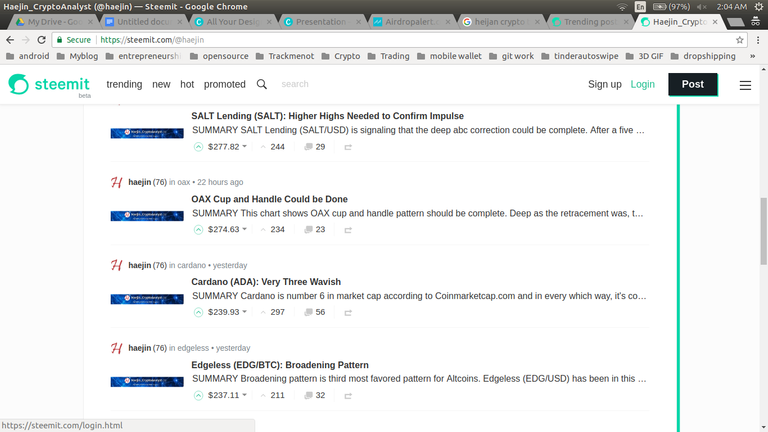Upvote the Cardano ADA post
This screenshot has height=432, width=768.
point(198,312)
